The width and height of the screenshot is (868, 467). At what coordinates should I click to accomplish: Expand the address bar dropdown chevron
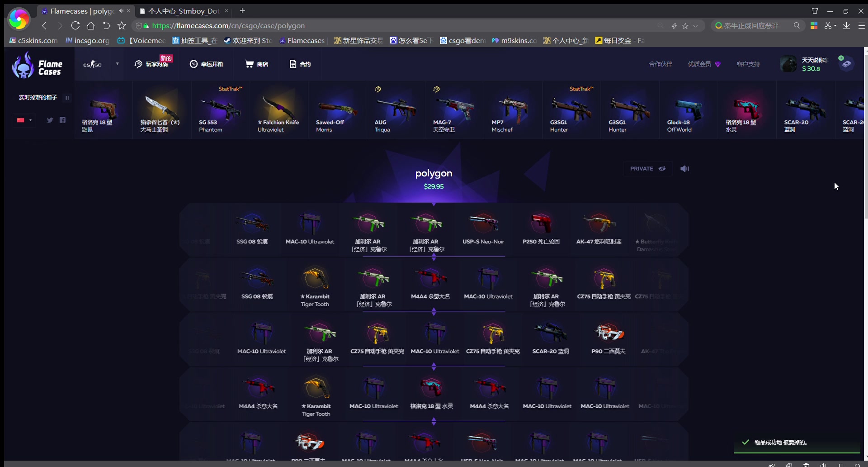[695, 26]
